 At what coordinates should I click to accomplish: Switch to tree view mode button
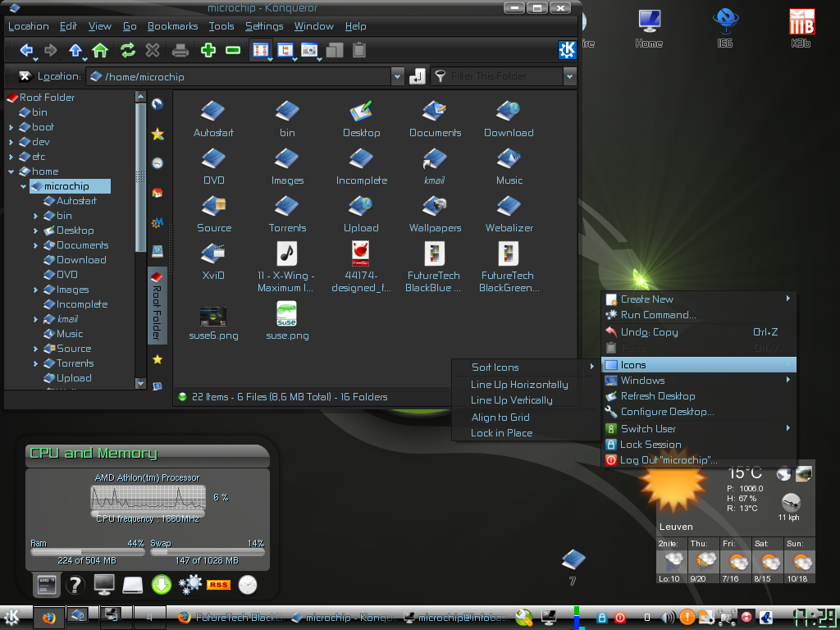[285, 50]
